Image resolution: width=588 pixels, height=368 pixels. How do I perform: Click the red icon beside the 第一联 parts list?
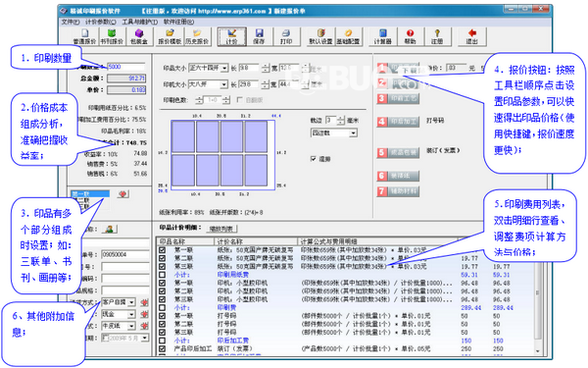point(123,193)
